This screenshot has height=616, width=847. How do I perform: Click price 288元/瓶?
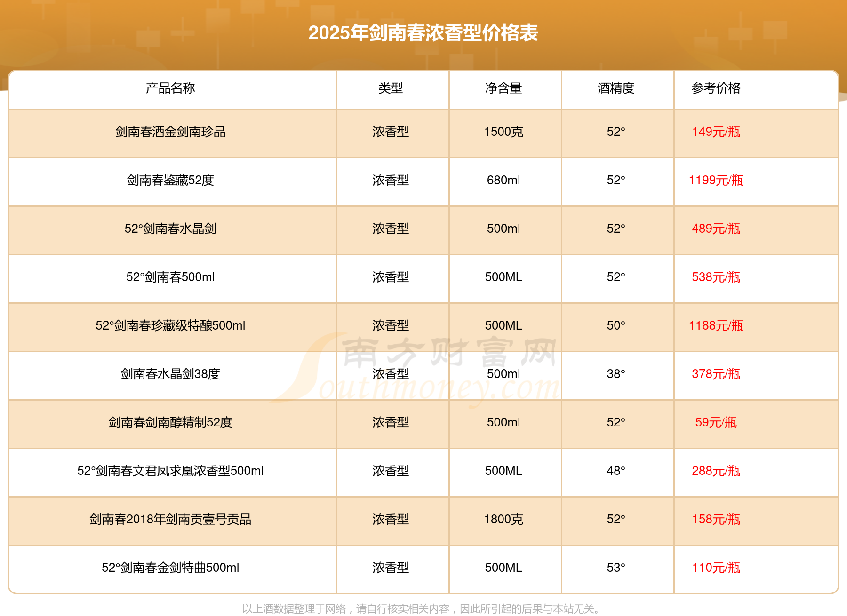(x=716, y=471)
